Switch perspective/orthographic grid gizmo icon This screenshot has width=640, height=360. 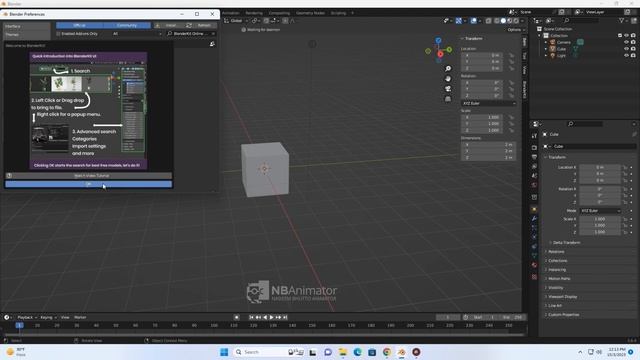pos(448,98)
